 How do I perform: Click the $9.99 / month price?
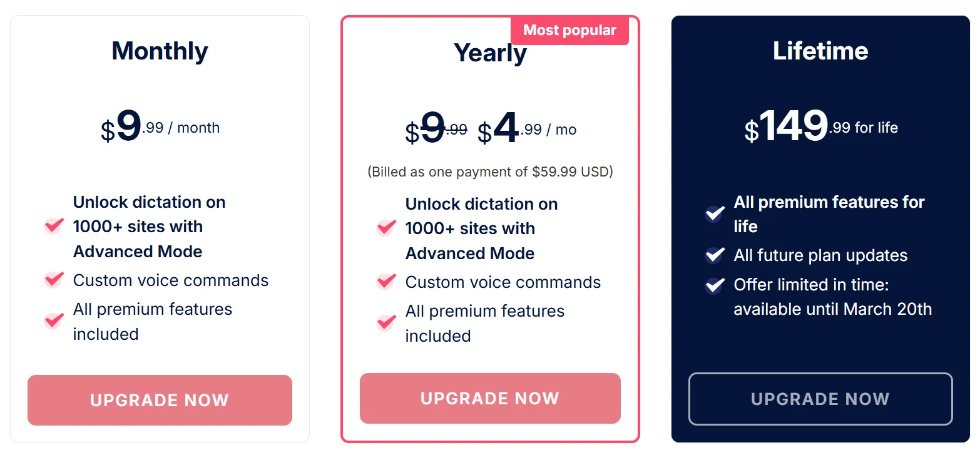(160, 128)
